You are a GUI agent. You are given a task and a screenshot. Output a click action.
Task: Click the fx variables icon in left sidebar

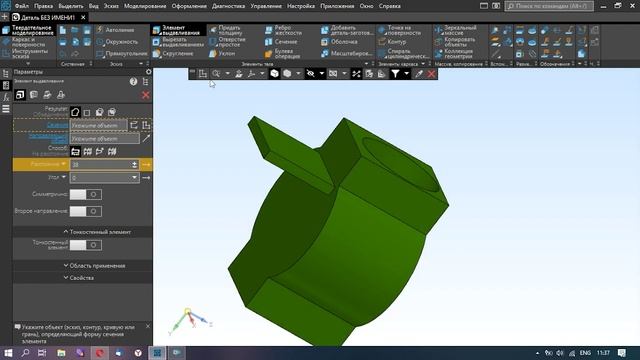(6, 97)
